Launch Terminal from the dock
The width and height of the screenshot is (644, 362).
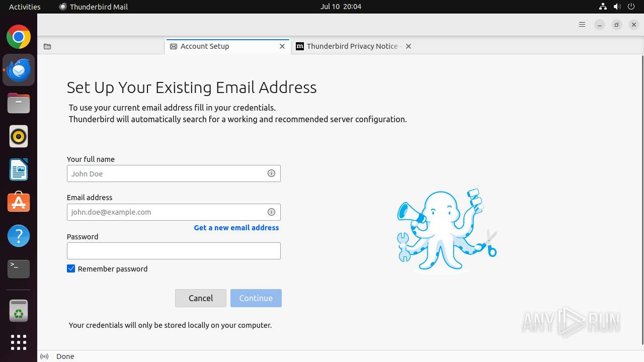[x=19, y=269]
